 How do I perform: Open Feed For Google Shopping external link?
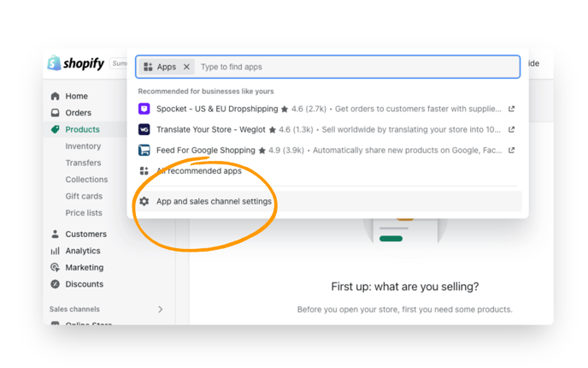point(511,150)
